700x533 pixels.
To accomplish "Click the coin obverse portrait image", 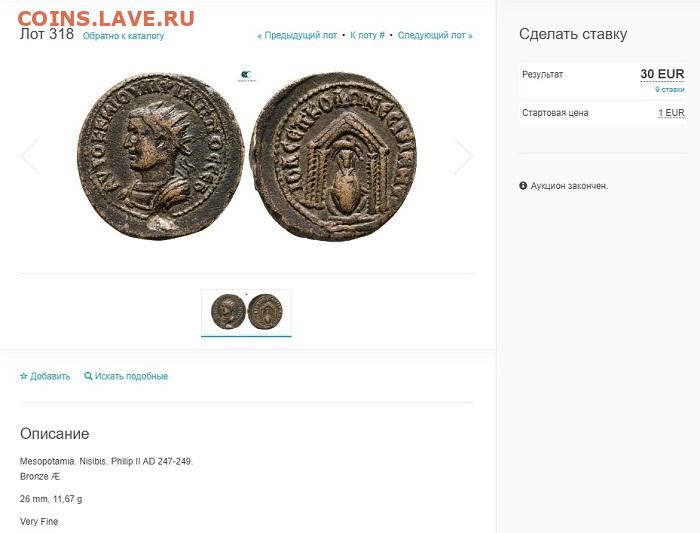I will pyautogui.click(x=161, y=156).
